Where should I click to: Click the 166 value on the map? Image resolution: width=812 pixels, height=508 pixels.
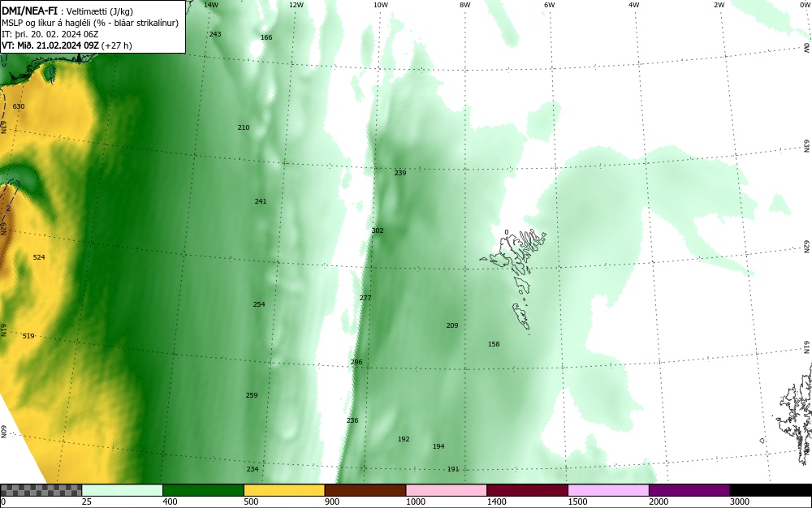pos(266,37)
